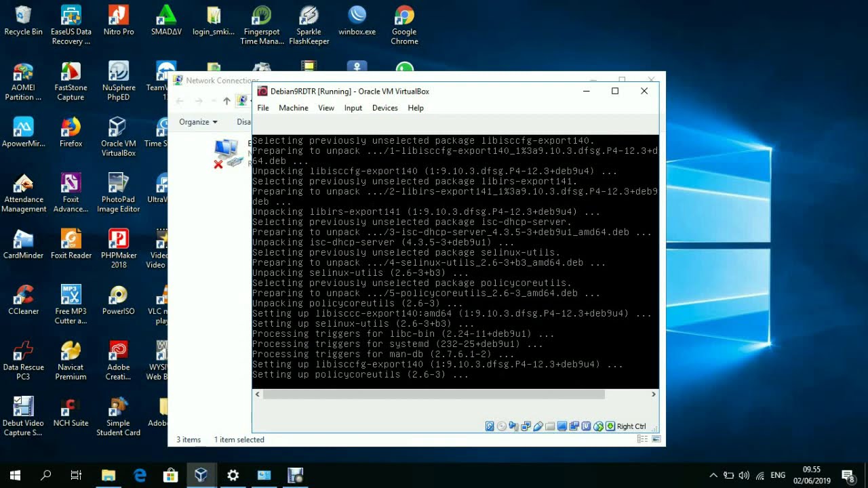Screen dimensions: 868x488
Task: Open AOMEI Partition desktop icon
Action: coord(23,81)
